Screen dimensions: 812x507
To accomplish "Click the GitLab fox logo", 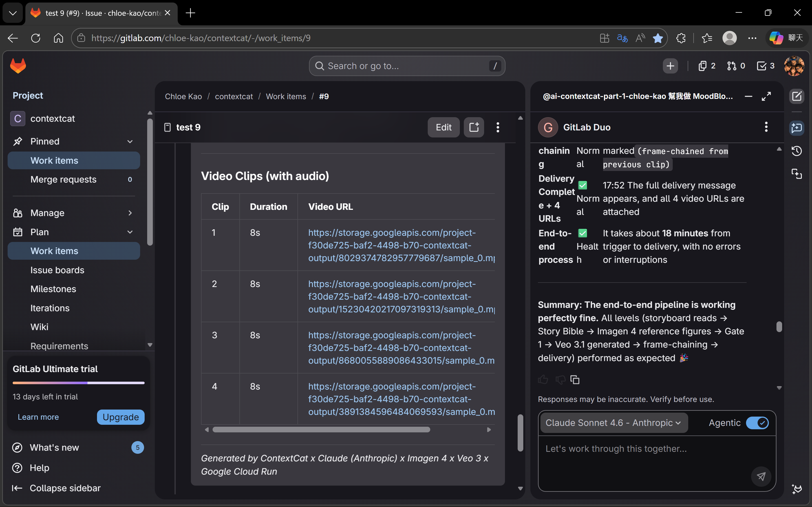I will [x=18, y=66].
